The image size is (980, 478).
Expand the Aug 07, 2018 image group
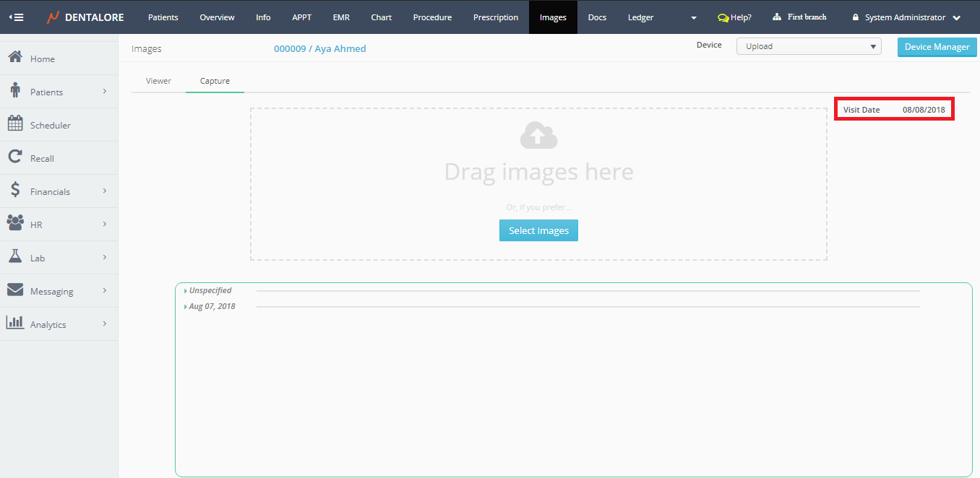point(211,306)
